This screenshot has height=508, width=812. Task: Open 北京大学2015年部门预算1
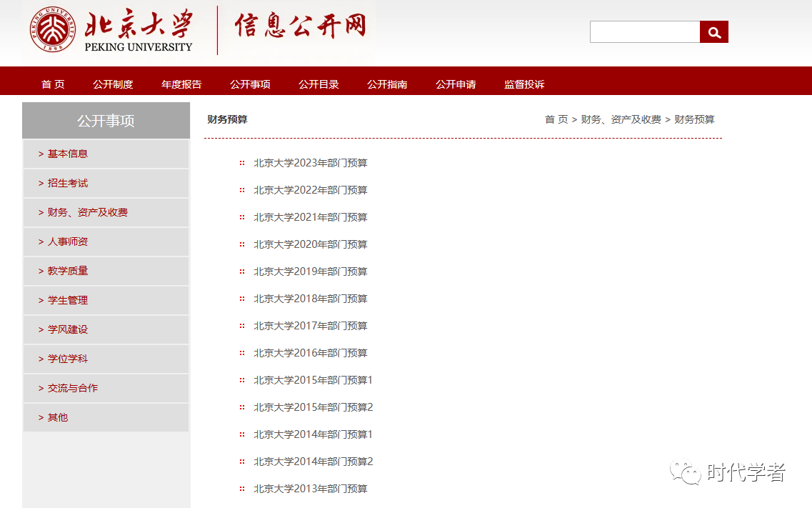coord(313,380)
